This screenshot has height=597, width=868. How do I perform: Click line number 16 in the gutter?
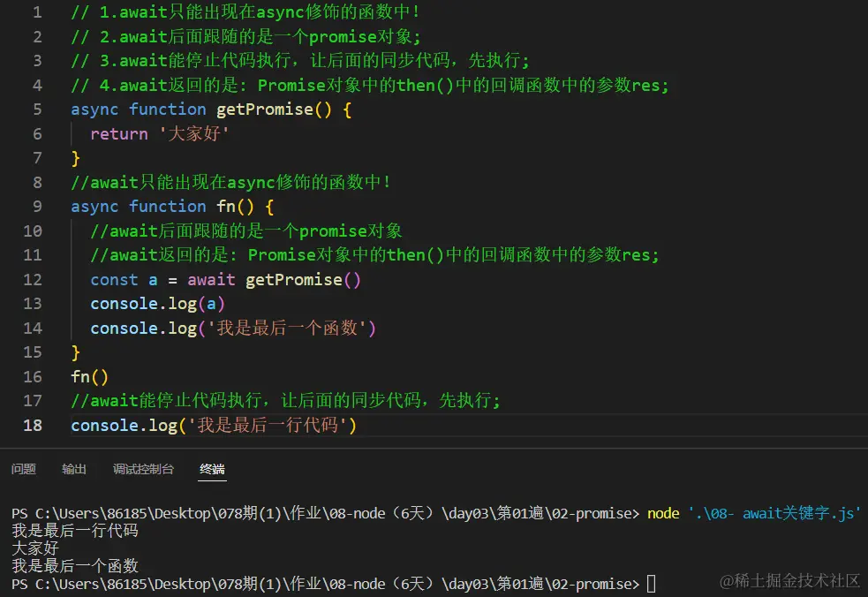[x=33, y=377]
